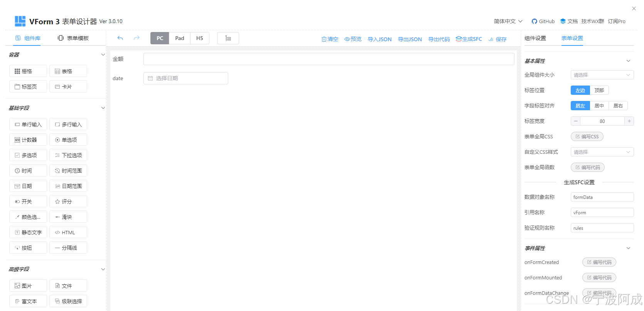Increase 标签宽度 with the plus button
Viewport: 644px width, 311px height.
point(629,121)
